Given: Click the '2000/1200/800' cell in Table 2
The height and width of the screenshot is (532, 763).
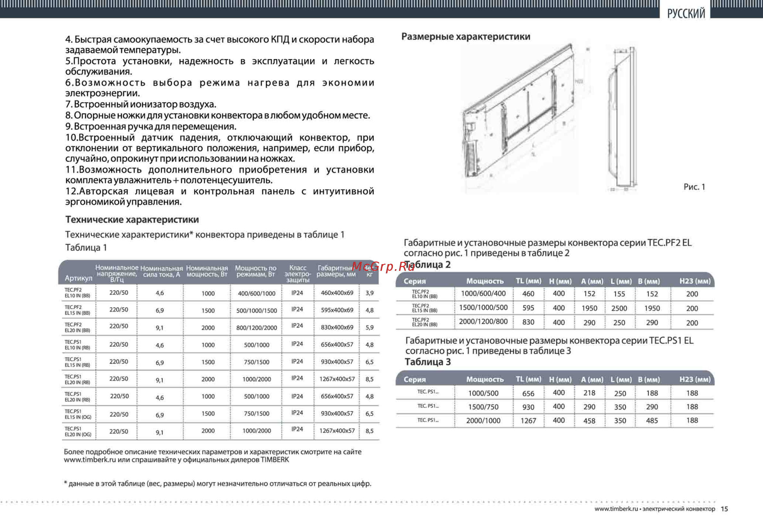Looking at the screenshot, I should click(x=483, y=322).
